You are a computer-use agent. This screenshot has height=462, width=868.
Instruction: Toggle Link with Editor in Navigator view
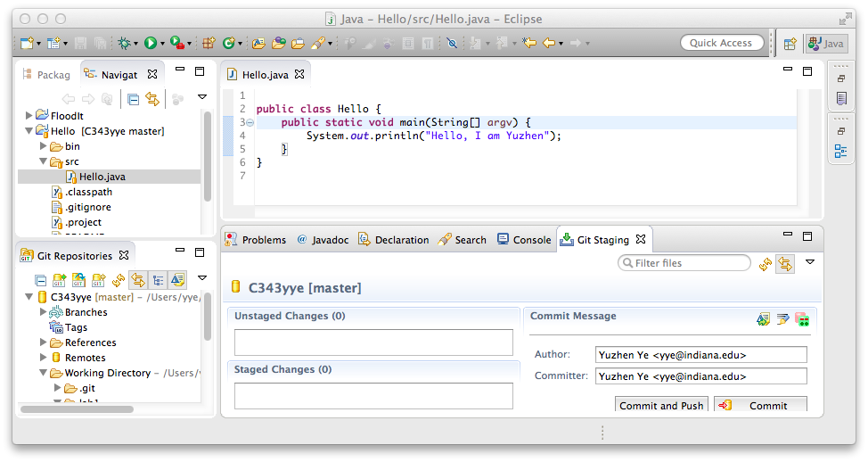pyautogui.click(x=152, y=99)
